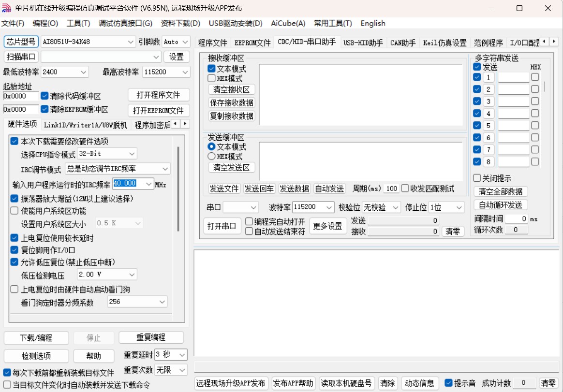Open the Link1D/Writer1A/U8W脱机 tab
The image size is (563, 392).
86,125
